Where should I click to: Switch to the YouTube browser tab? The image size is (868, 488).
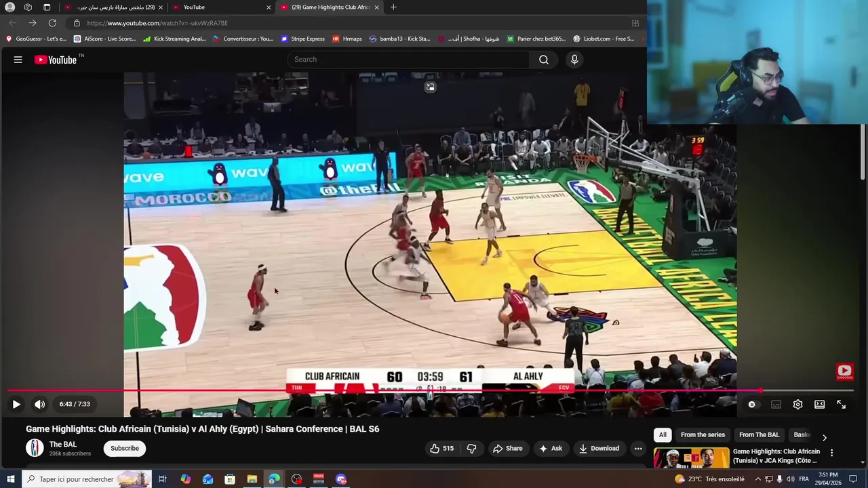click(218, 7)
